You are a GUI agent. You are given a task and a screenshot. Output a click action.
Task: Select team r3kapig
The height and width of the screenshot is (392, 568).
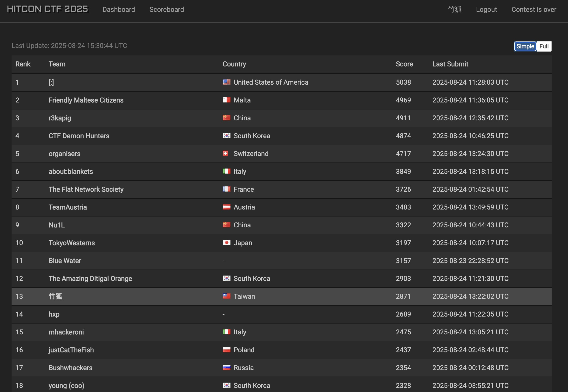click(x=60, y=118)
